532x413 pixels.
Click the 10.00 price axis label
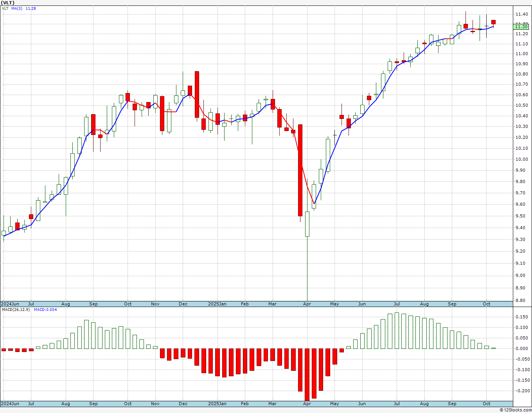click(x=521, y=159)
